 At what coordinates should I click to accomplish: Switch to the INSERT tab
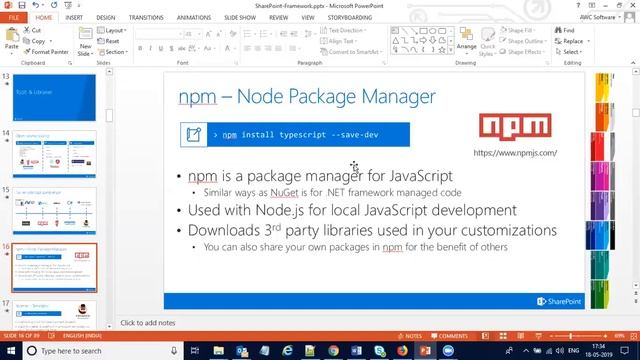(74, 18)
